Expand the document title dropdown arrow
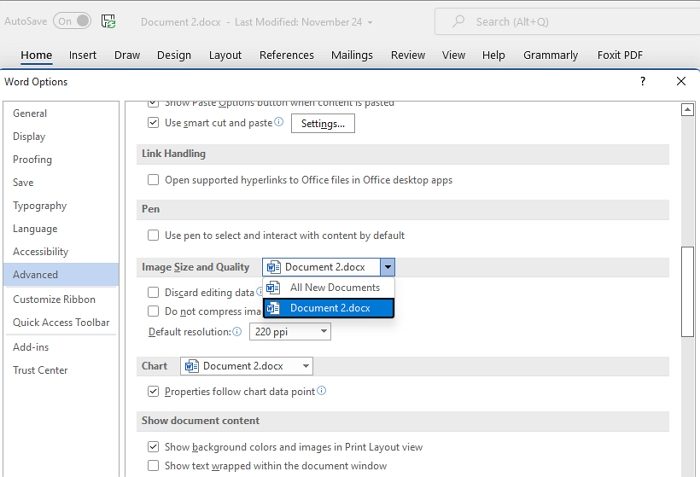The image size is (700, 477). click(x=370, y=22)
